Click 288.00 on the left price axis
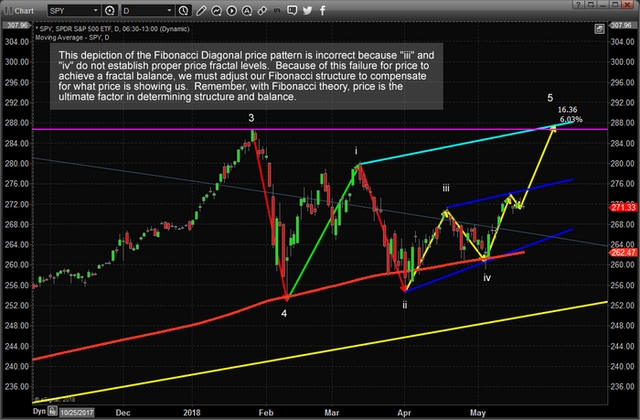This screenshot has width=640, height=420. pos(17,123)
